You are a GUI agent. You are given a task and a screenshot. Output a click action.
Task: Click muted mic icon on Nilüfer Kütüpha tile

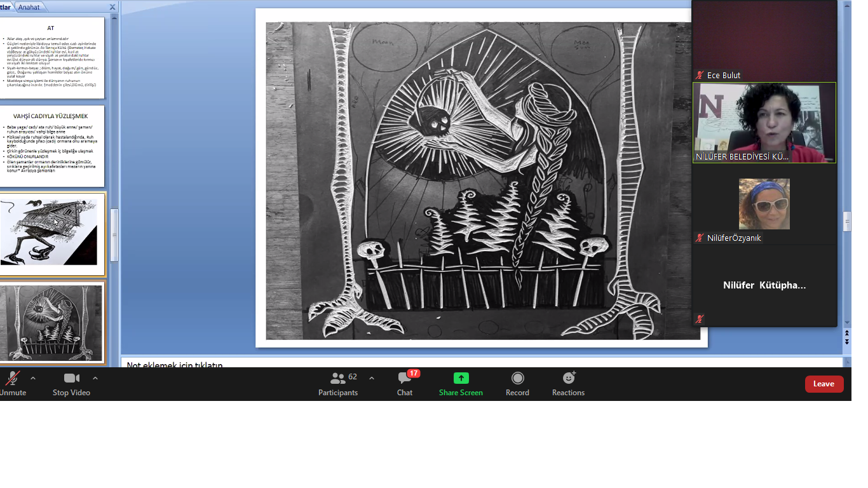pos(700,319)
